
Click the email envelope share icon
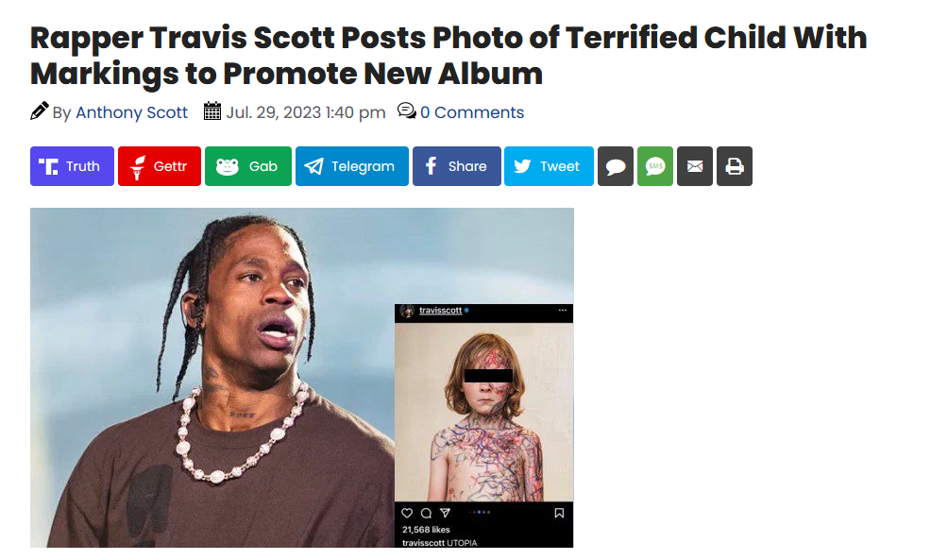tap(695, 166)
